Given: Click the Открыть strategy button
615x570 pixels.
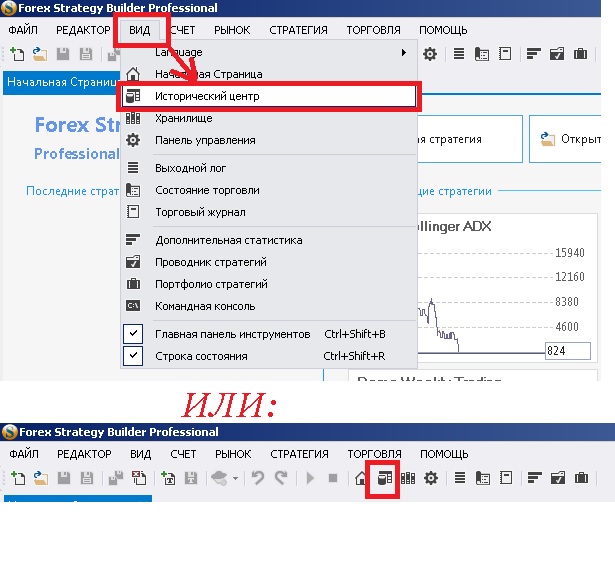Looking at the screenshot, I should (x=565, y=139).
